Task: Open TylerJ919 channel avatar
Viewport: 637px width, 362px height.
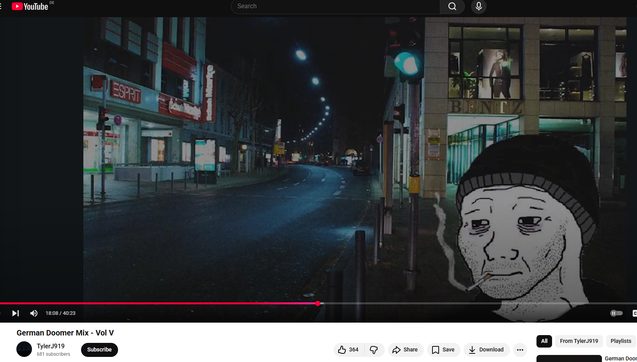Action: point(24,349)
